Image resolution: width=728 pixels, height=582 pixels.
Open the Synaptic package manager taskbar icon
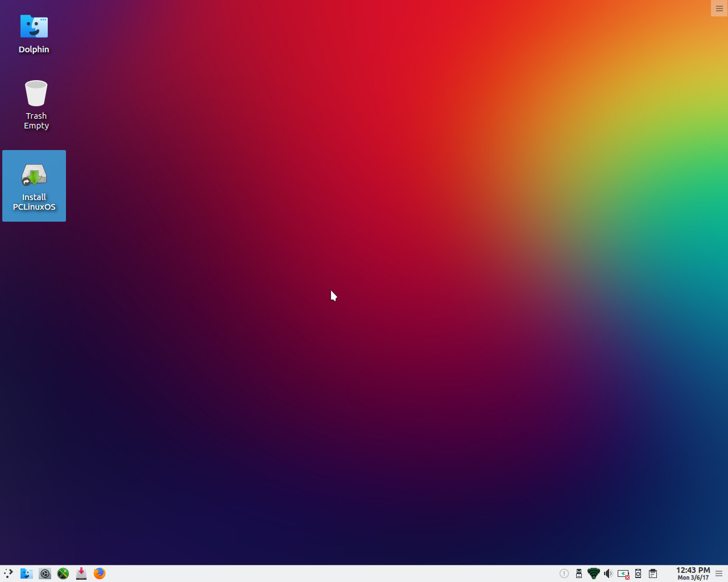pos(81,573)
